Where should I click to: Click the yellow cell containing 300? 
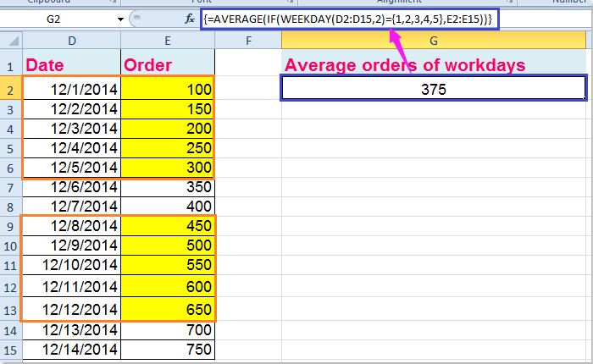click(x=168, y=167)
